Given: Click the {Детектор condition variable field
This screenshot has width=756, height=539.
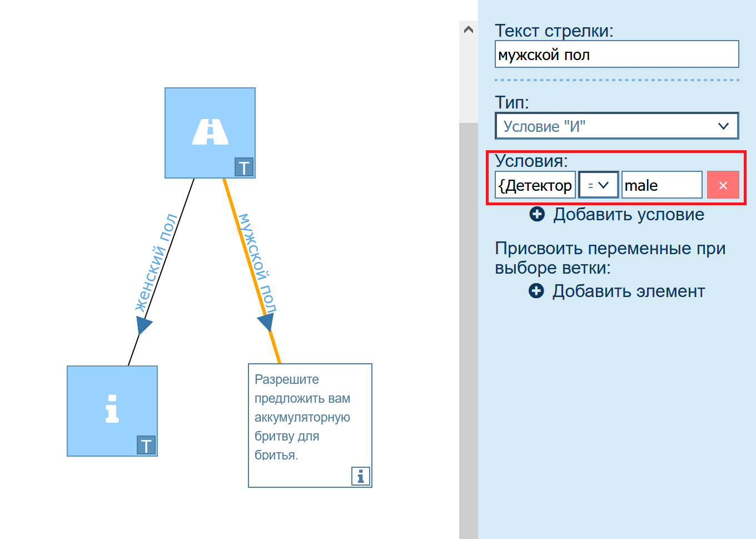Looking at the screenshot, I should [x=535, y=185].
